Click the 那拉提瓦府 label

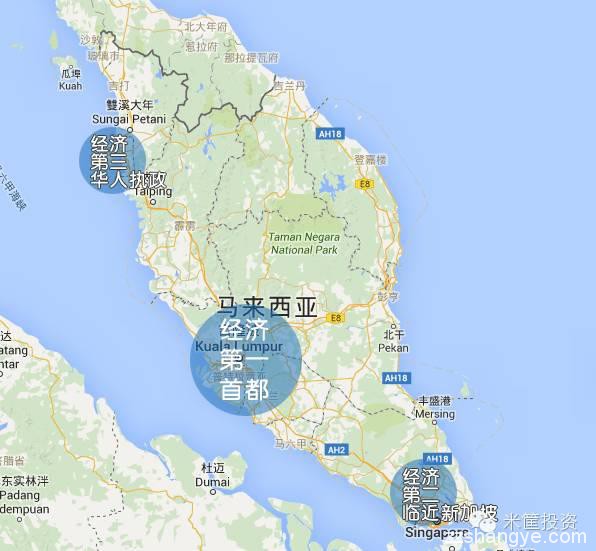click(x=251, y=58)
